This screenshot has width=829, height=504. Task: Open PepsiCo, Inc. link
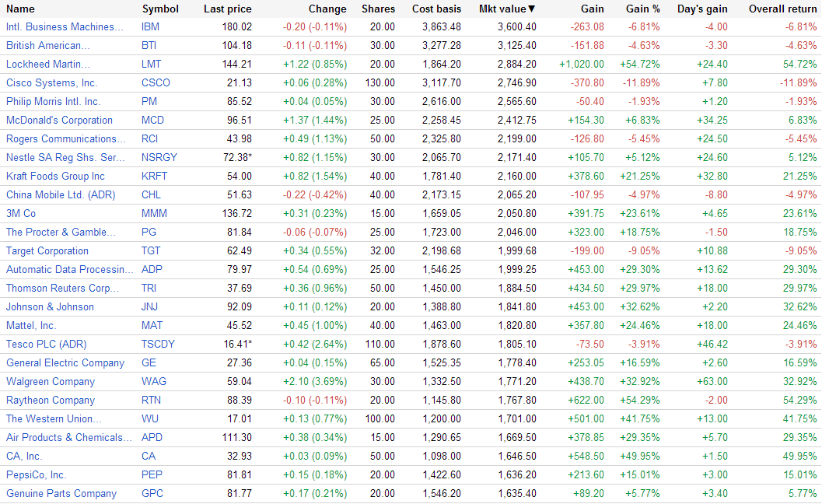(x=36, y=475)
